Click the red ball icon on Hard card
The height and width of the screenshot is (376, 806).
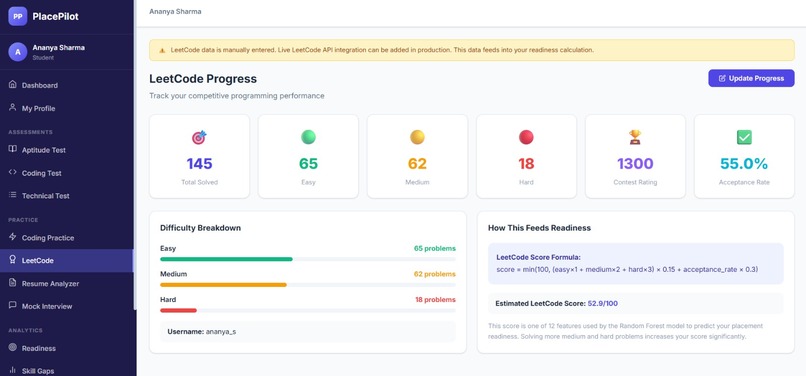click(526, 137)
